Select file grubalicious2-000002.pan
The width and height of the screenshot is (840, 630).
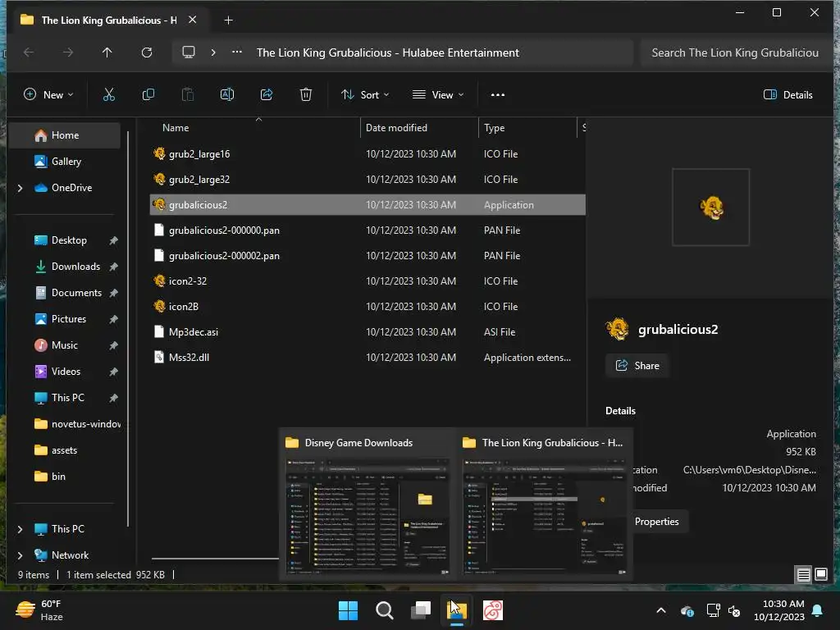(x=367, y=256)
